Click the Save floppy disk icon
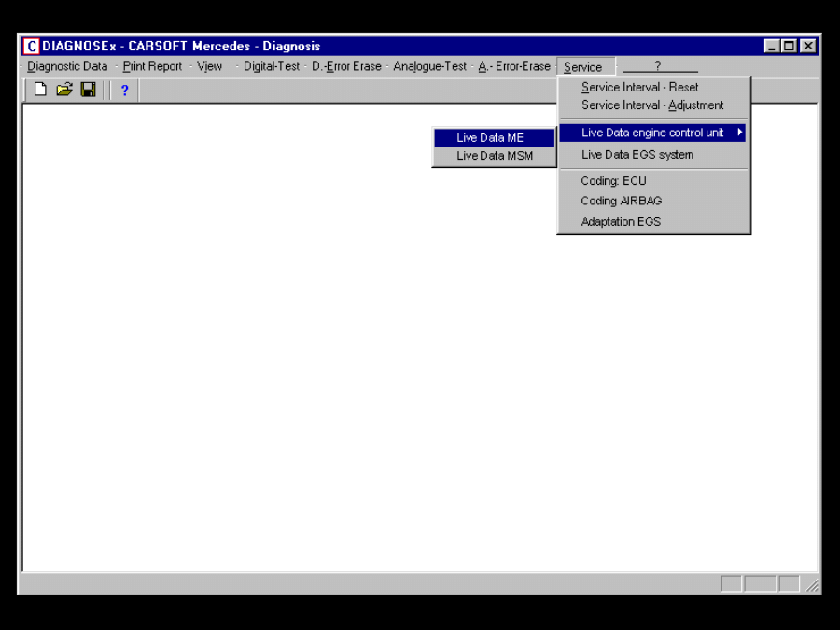The width and height of the screenshot is (840, 630). click(x=88, y=90)
